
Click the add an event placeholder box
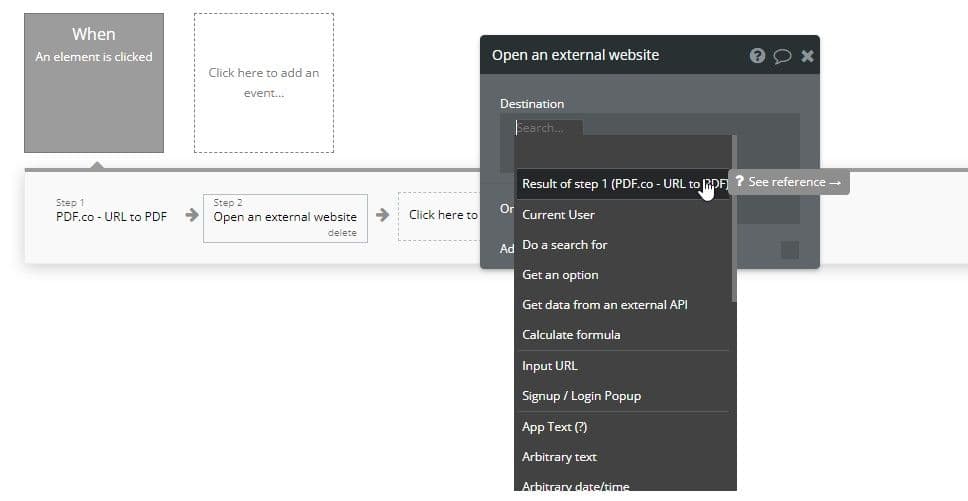264,83
